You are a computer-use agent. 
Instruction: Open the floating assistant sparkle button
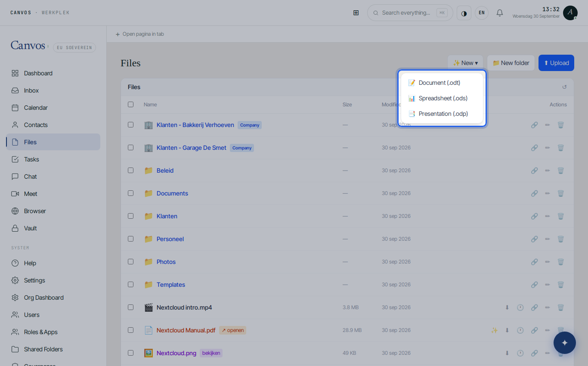click(565, 343)
